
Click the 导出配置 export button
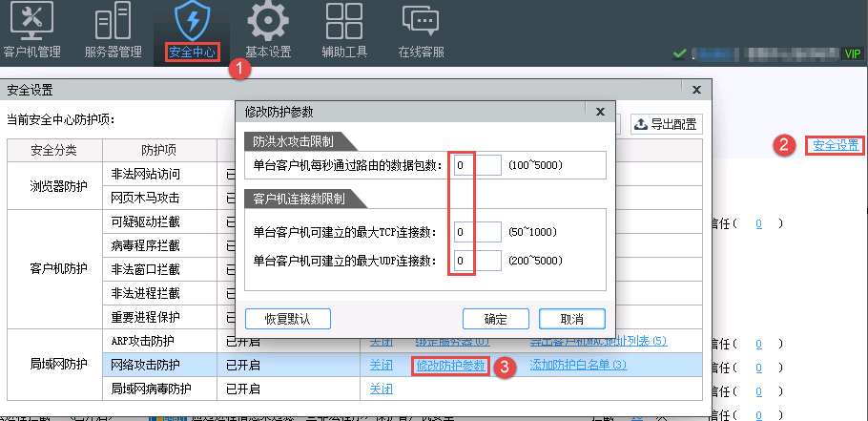(x=665, y=124)
